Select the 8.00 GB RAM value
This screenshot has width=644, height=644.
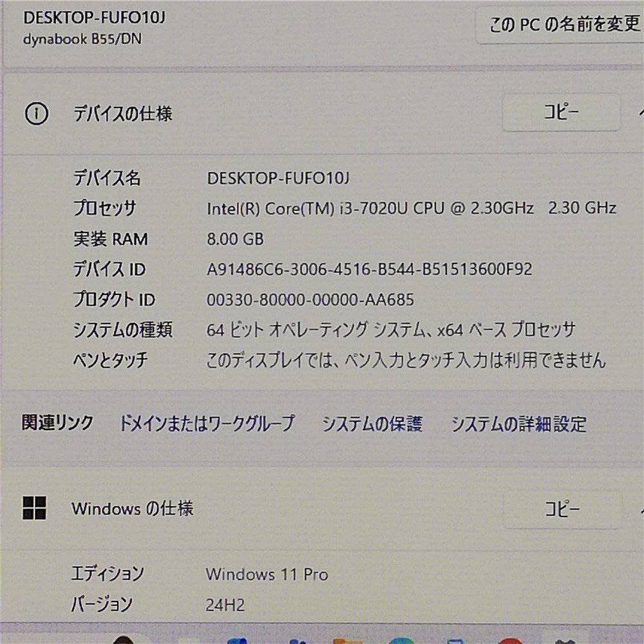click(x=235, y=239)
